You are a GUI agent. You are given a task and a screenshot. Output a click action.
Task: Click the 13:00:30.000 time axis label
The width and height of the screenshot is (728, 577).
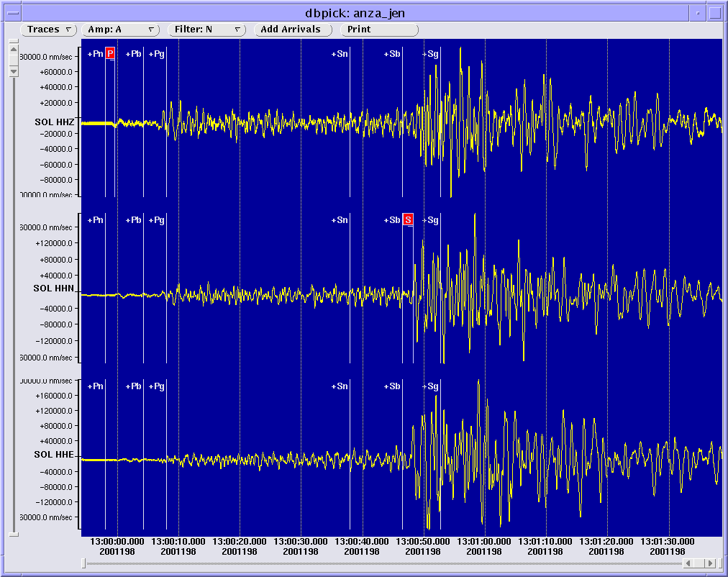point(301,542)
